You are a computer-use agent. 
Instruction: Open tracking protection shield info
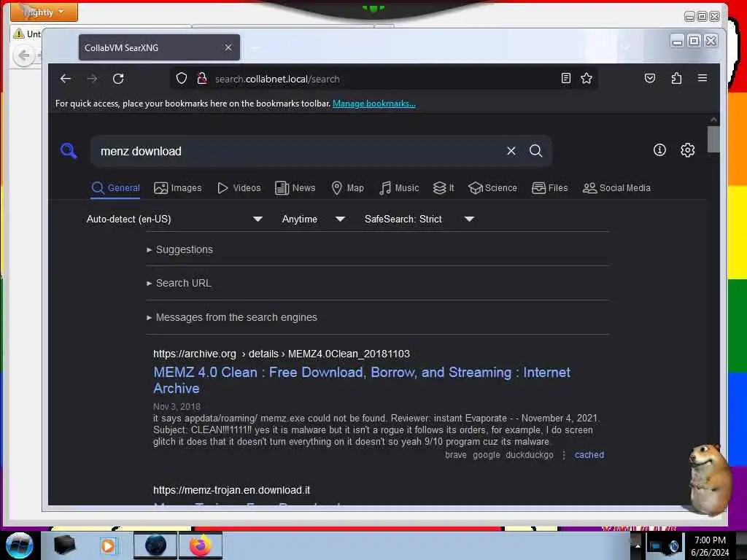tap(182, 79)
